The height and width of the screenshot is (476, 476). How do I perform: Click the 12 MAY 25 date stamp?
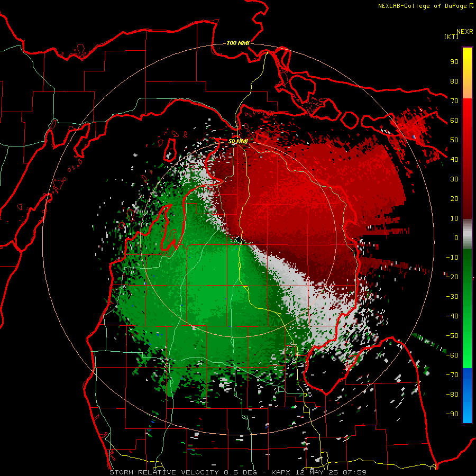coord(317,472)
